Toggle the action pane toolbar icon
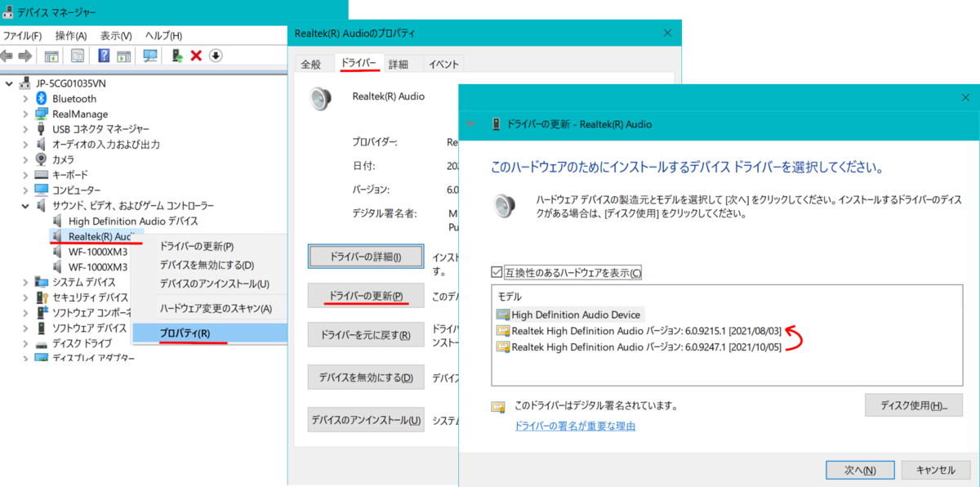The height and width of the screenshot is (487, 980). pos(123,56)
